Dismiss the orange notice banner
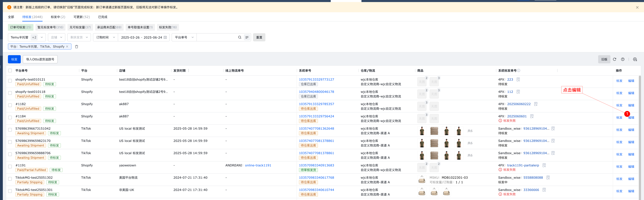 pyautogui.click(x=637, y=8)
